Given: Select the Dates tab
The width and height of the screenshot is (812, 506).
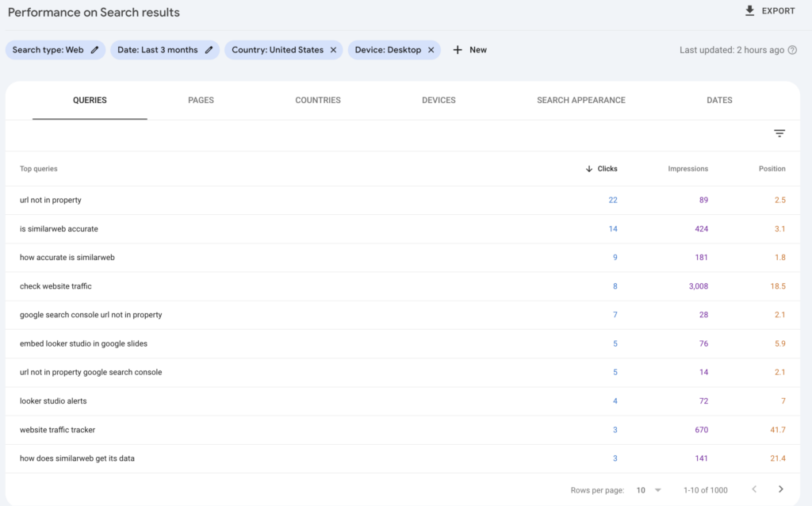Looking at the screenshot, I should pos(719,101).
